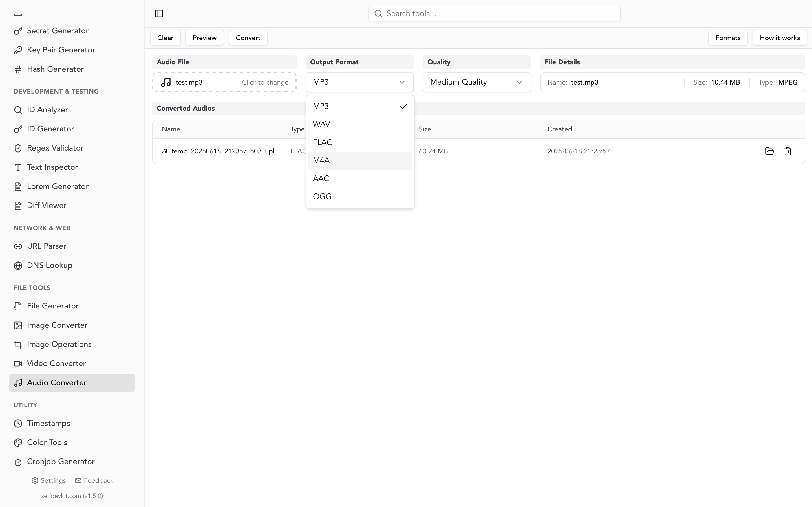
Task: Open the Formats info button
Action: tap(728, 38)
